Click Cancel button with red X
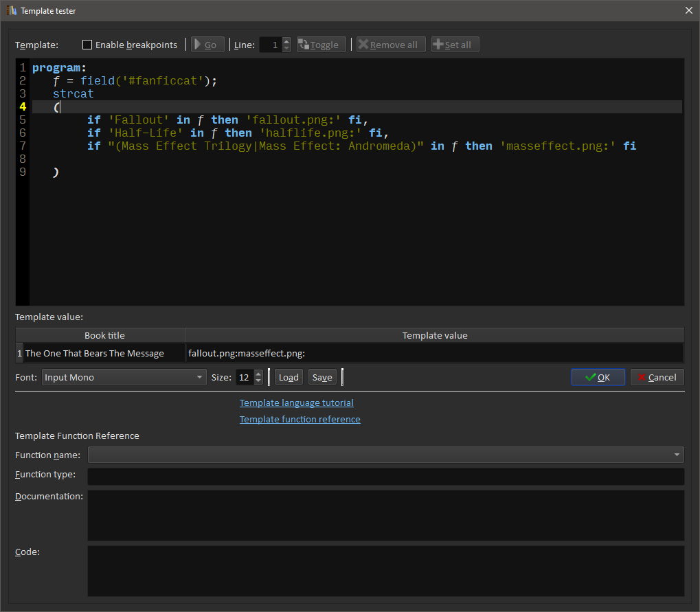Viewport: 700px width, 612px height. point(657,377)
